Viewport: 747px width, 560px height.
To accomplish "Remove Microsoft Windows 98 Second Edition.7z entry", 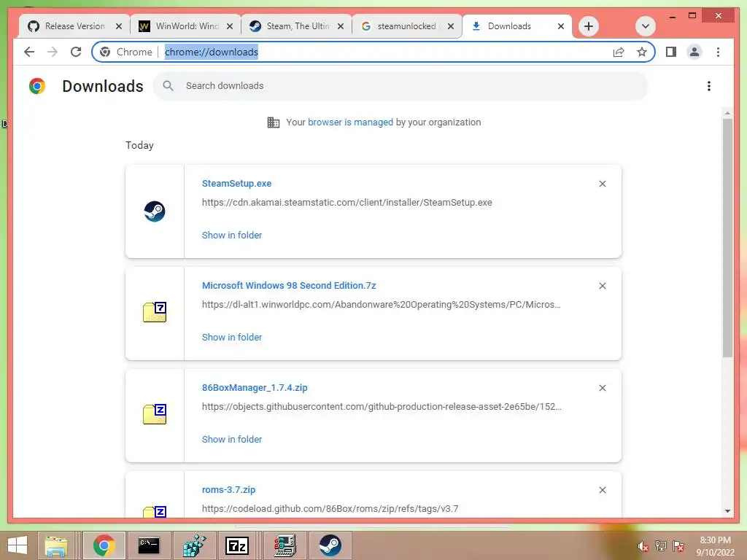I will (x=602, y=286).
